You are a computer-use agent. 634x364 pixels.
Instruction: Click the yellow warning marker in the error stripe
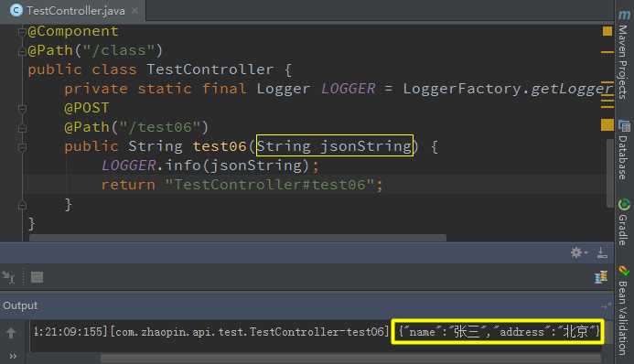point(607,31)
